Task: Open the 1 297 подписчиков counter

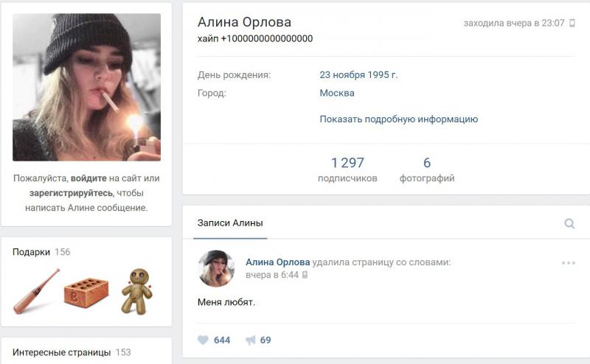Action: pyautogui.click(x=347, y=169)
